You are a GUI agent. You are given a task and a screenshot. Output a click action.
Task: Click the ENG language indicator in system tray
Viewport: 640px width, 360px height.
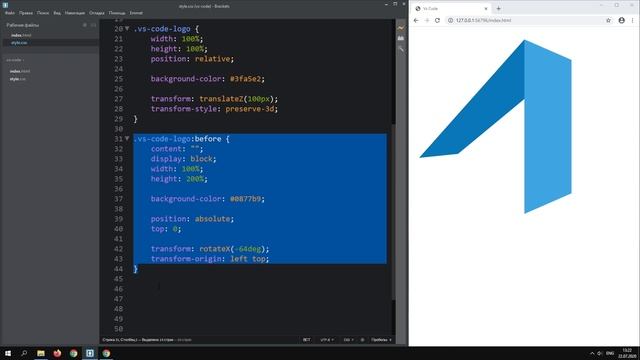(610, 353)
